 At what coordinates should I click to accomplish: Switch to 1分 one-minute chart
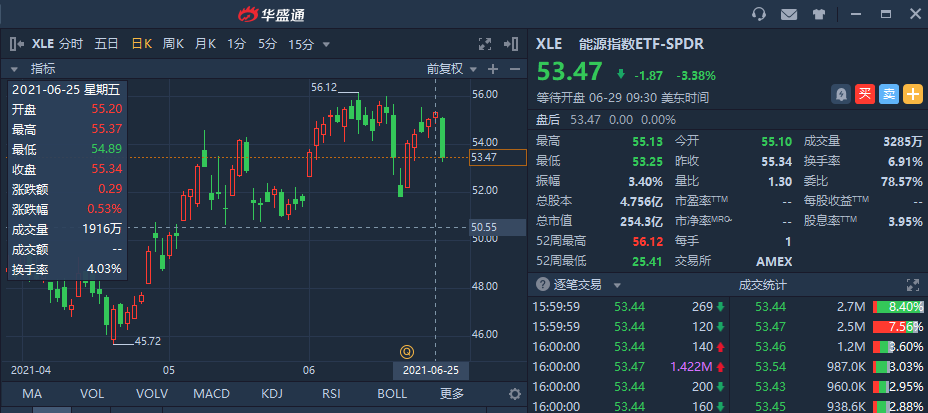point(237,44)
